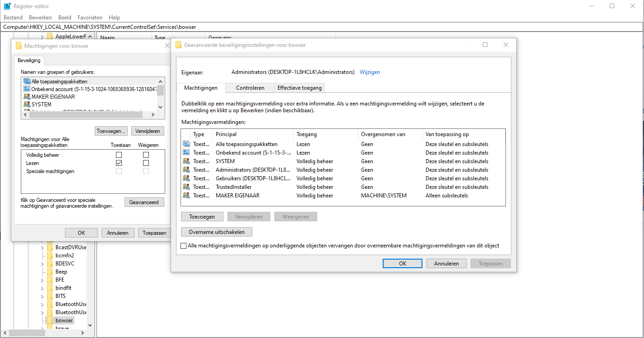Screen dimensions: 644x338
Task: Click user-group icon for Gebruikers entry
Action: 186,178
